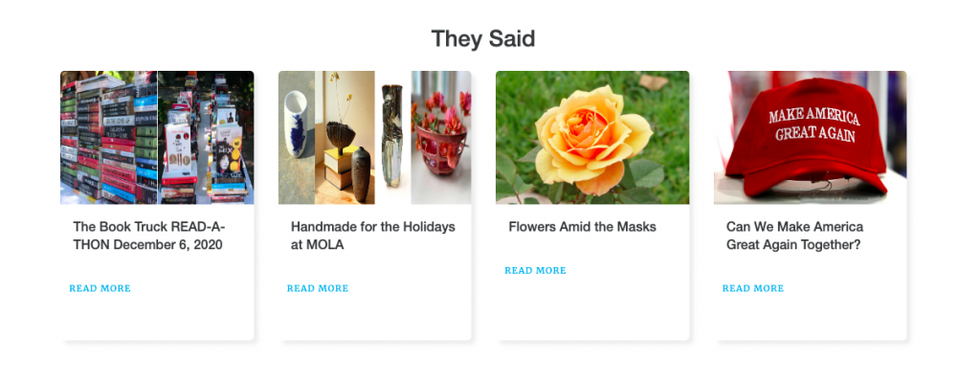Open The Book Truck READ-A-THON article title
Viewport: 980px width, 386px height.
[149, 236]
